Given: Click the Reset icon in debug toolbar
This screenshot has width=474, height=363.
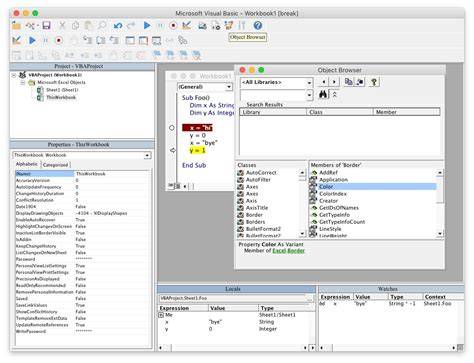Looking at the screenshot, I should pyautogui.click(x=59, y=41).
